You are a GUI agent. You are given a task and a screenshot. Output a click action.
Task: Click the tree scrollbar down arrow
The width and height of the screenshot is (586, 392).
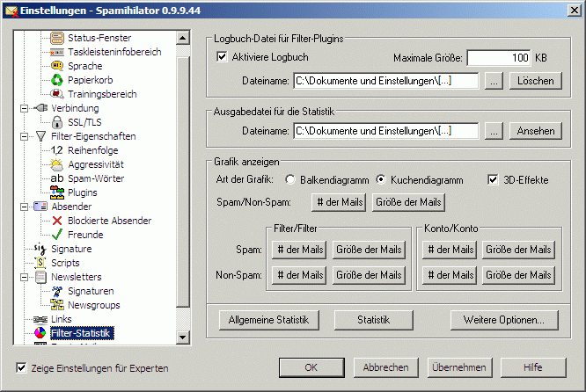click(x=182, y=338)
